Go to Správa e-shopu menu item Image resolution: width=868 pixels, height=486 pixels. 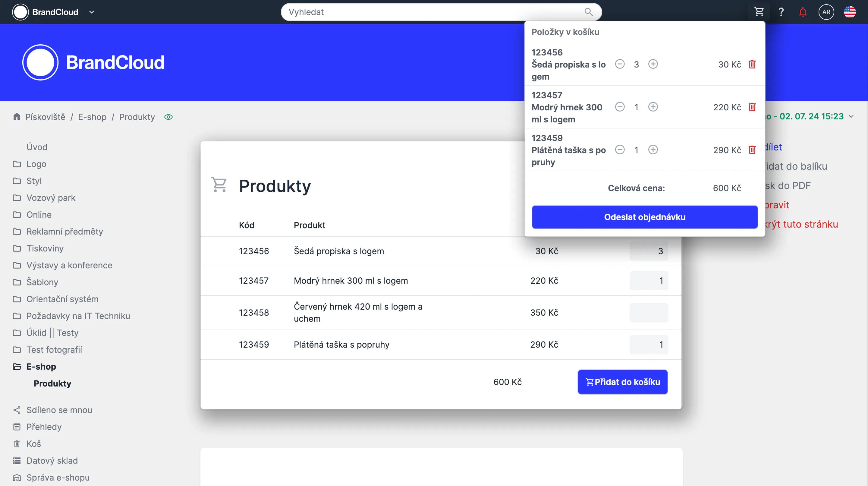click(x=58, y=477)
